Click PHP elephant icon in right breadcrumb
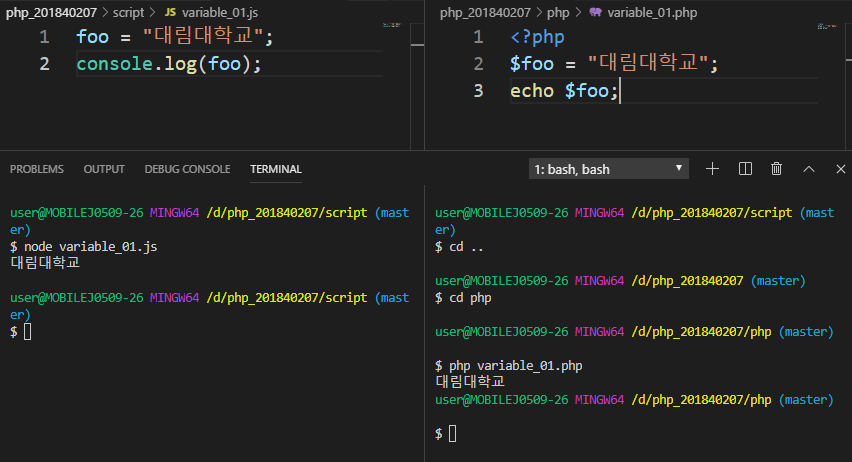This screenshot has width=852, height=462. 596,12
